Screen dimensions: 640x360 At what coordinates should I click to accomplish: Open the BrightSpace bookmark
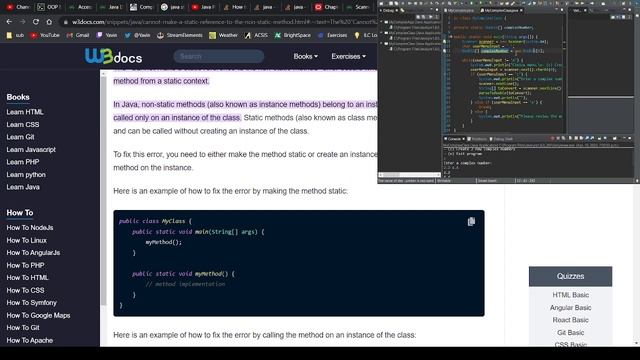(293, 36)
